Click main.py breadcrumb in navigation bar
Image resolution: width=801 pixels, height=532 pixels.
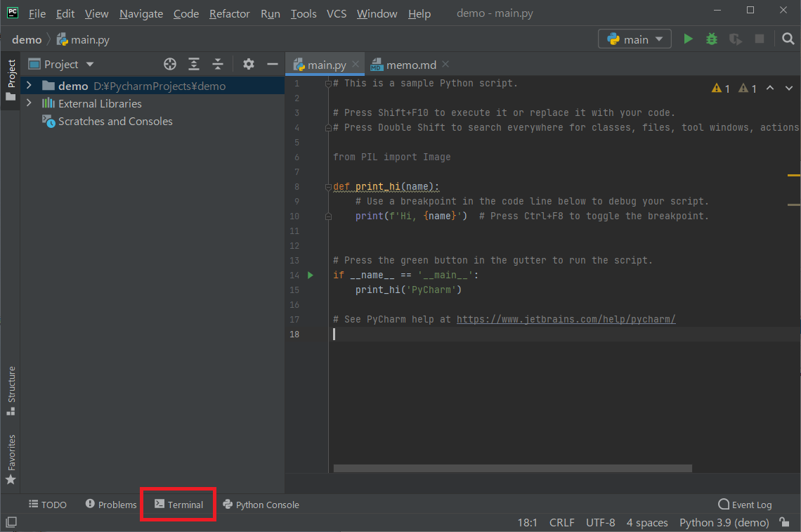pyautogui.click(x=83, y=39)
